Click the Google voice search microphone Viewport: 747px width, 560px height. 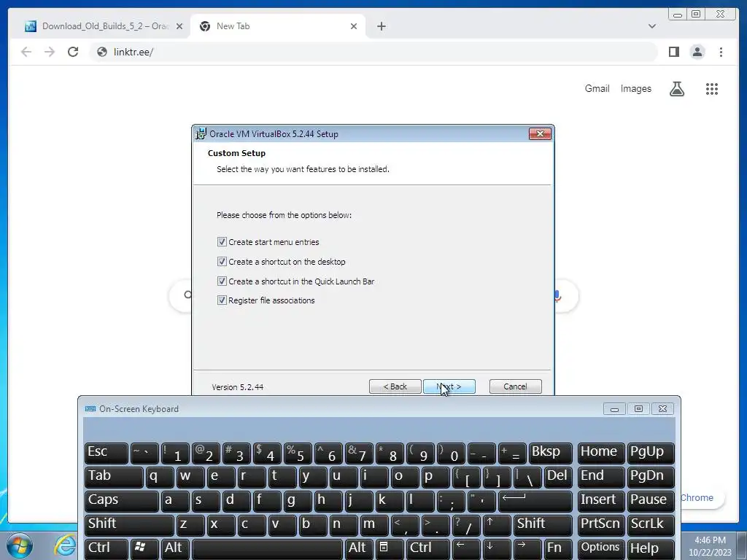(557, 296)
